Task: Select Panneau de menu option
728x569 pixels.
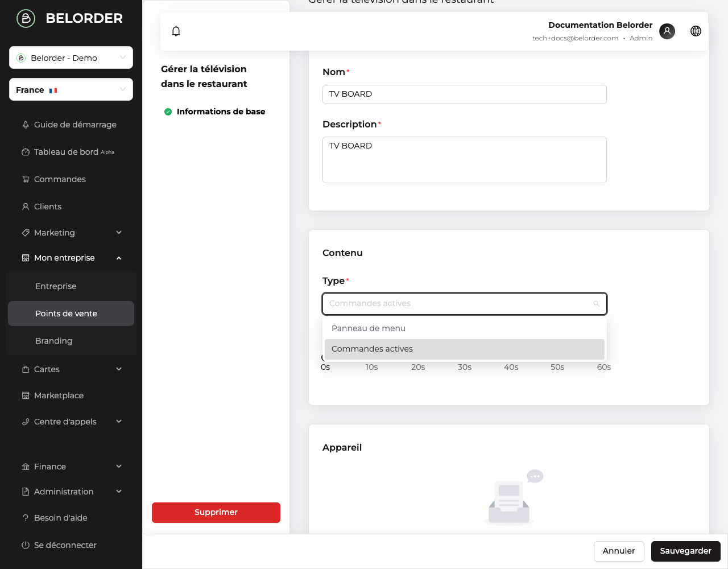Action: pyautogui.click(x=465, y=328)
